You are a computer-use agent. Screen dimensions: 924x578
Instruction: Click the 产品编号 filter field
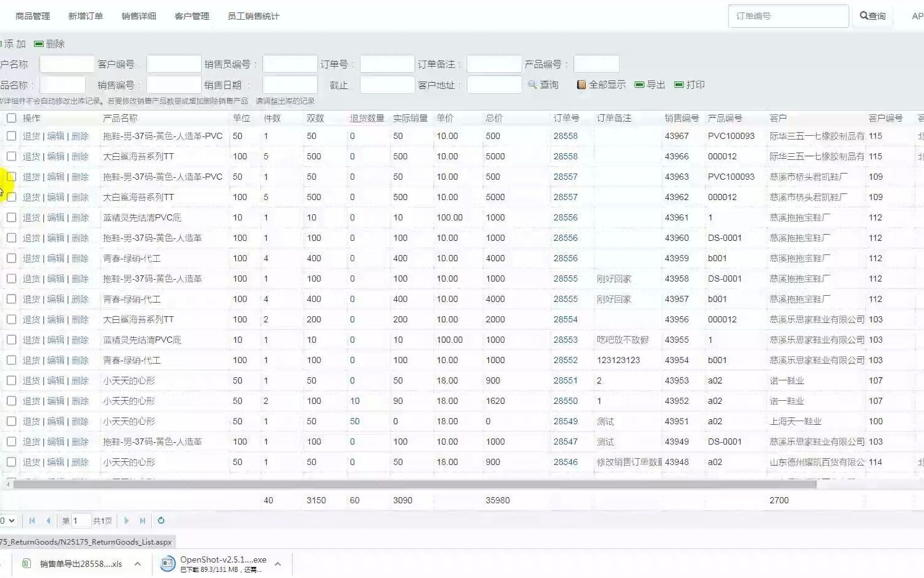click(596, 64)
